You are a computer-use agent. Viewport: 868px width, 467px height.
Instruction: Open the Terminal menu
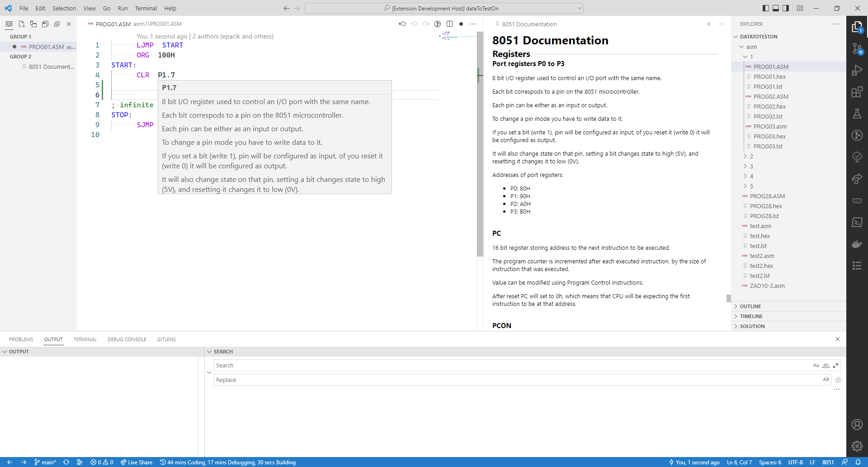tap(146, 8)
